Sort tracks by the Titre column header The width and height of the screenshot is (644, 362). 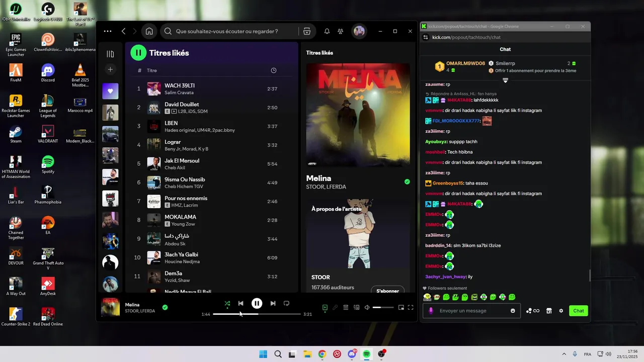click(x=152, y=70)
